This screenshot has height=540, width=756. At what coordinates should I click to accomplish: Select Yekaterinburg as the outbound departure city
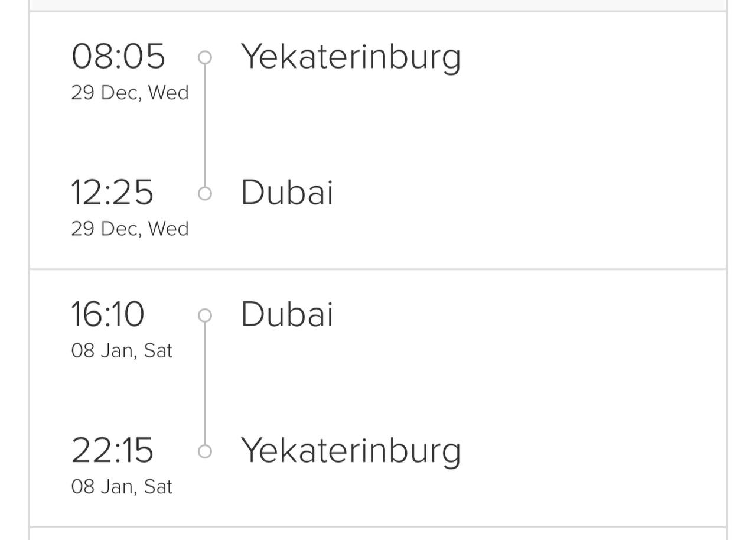coord(351,58)
